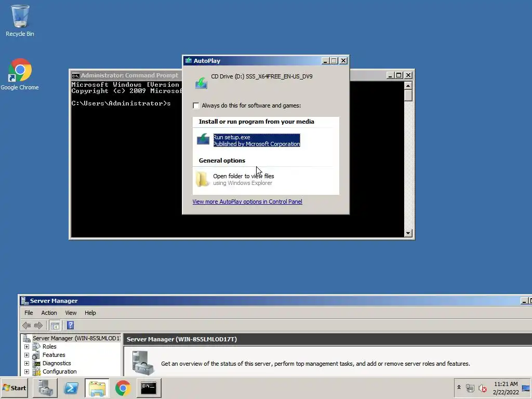Viewport: 532px width, 399px height.
Task: Click the AutoPlay CD Drive D: icon
Action: coord(201,83)
